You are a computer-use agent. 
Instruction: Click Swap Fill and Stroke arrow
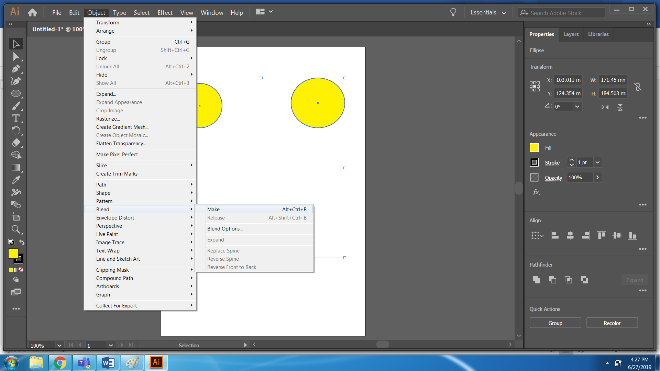(x=21, y=243)
